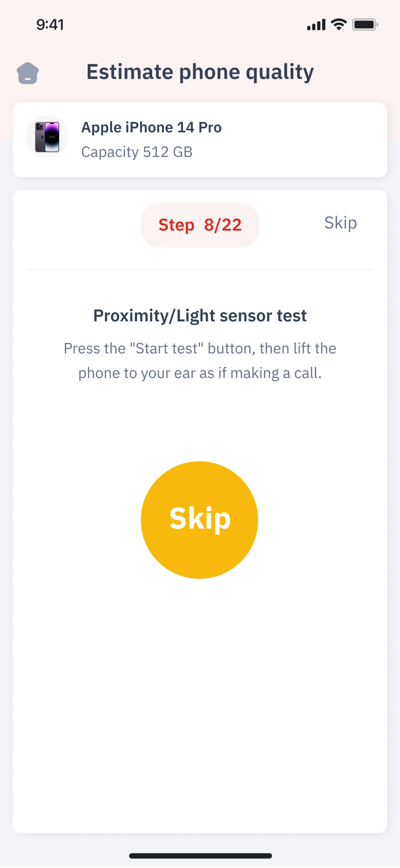The image size is (400, 868).
Task: Tap the word Step in red pill
Action: tap(176, 225)
